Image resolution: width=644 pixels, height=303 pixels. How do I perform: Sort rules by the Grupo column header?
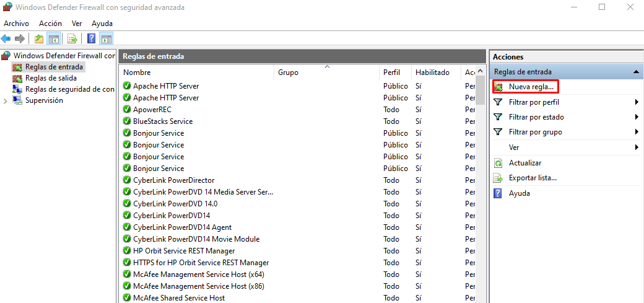(326, 72)
